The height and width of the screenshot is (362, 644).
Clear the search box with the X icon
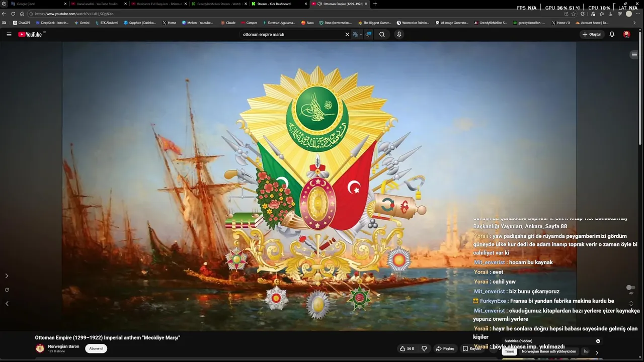pyautogui.click(x=347, y=34)
